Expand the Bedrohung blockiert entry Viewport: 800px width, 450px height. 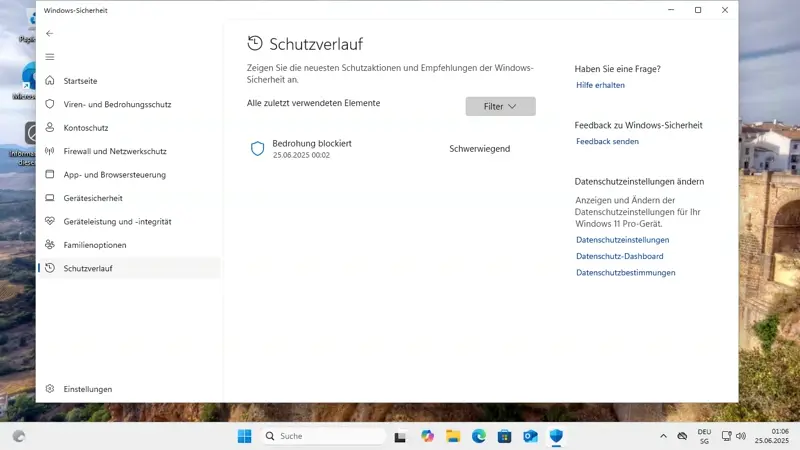click(x=391, y=148)
